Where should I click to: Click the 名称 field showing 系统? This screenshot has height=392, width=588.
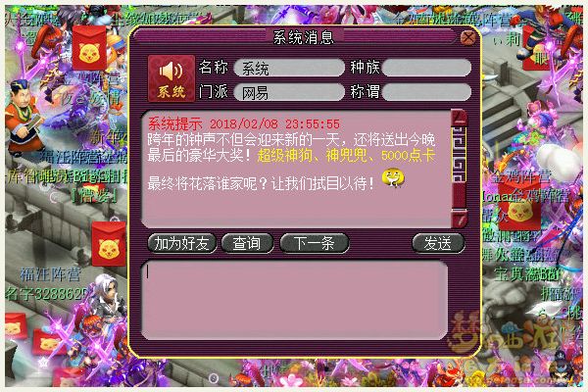point(289,68)
